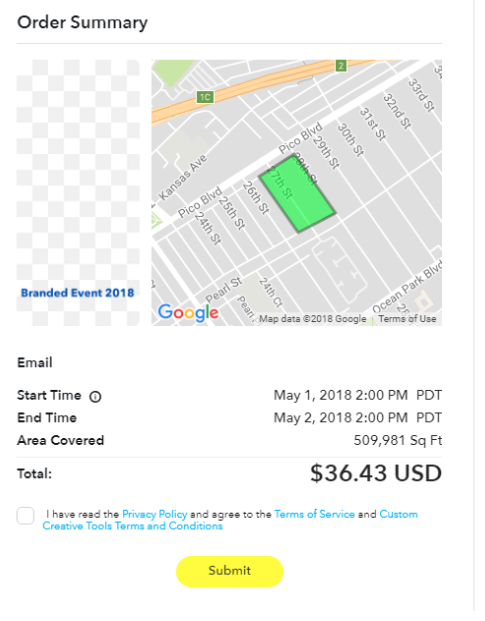Image resolution: width=485 pixels, height=621 pixels.
Task: Open the Terms of Service link
Action: coord(314,514)
